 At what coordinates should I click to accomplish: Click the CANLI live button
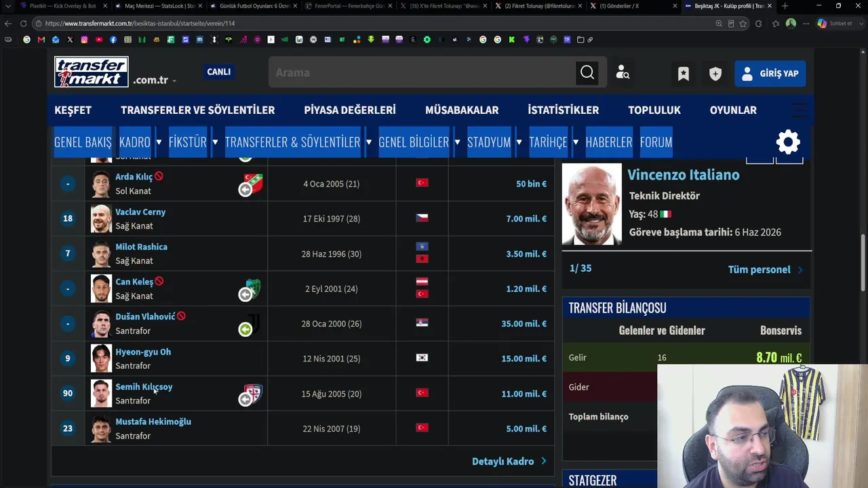218,72
